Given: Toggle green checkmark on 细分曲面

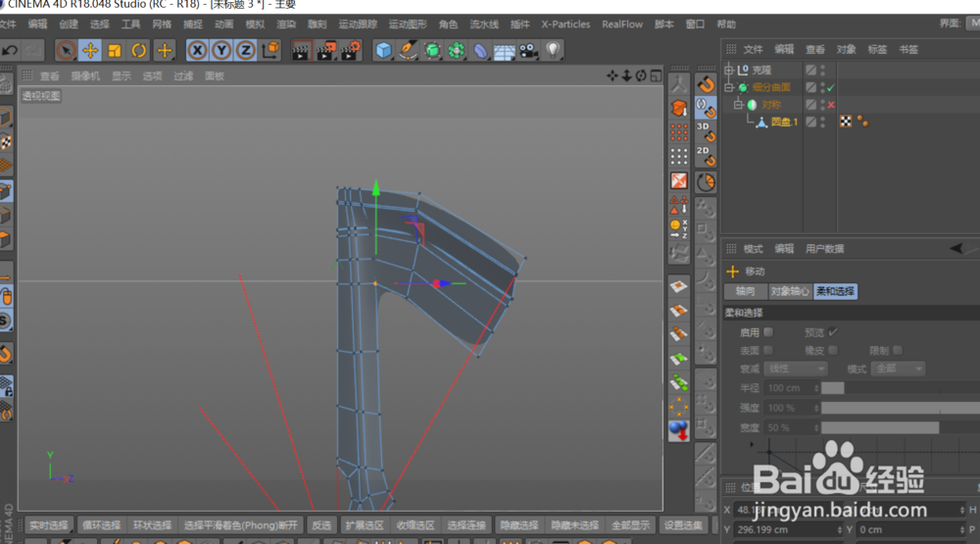Looking at the screenshot, I should pyautogui.click(x=831, y=87).
